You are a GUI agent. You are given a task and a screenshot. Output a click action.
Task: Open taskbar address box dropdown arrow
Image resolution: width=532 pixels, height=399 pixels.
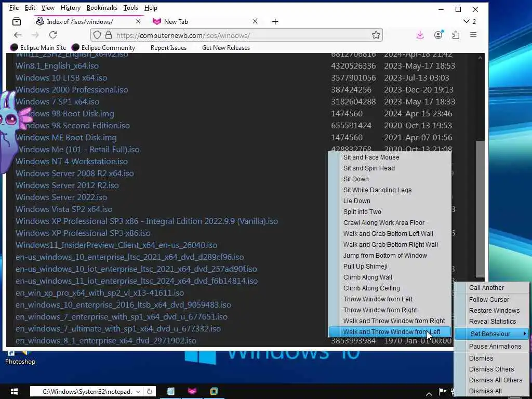tap(138, 392)
